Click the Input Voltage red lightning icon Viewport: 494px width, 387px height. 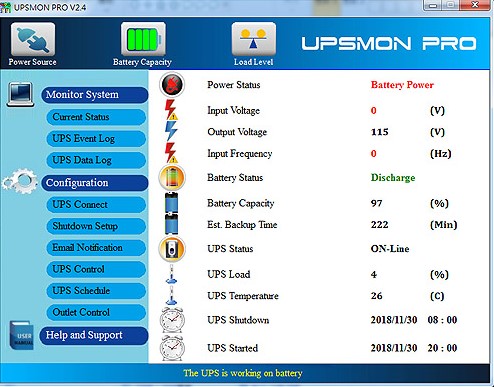point(171,109)
